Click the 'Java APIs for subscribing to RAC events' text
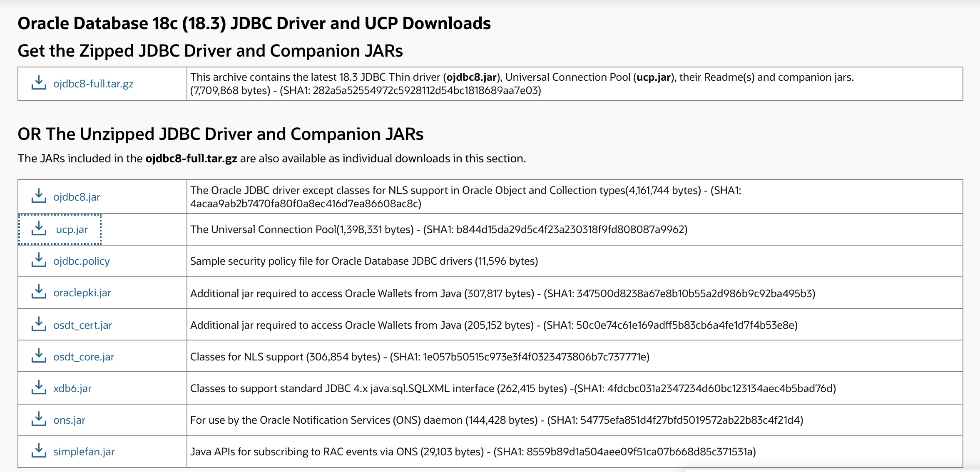980x472 pixels. pos(473,452)
